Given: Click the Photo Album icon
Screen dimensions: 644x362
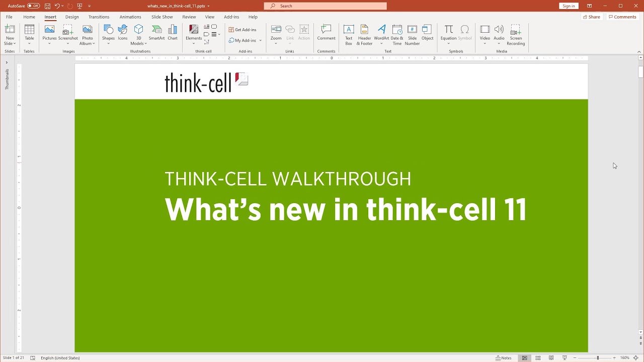Looking at the screenshot, I should coord(88,30).
